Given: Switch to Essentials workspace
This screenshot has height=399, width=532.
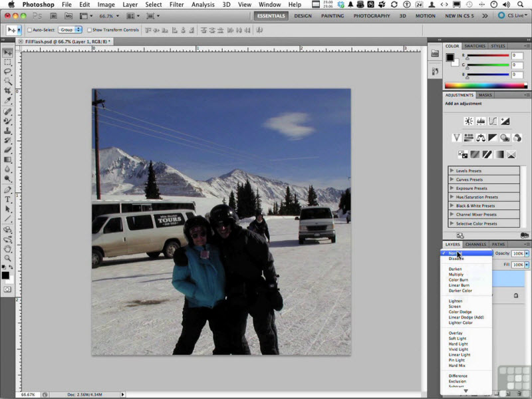Looking at the screenshot, I should (271, 16).
